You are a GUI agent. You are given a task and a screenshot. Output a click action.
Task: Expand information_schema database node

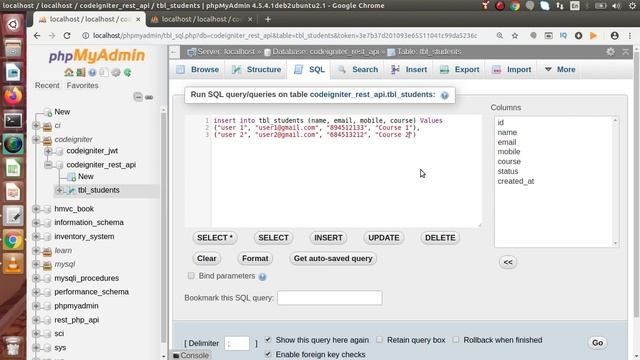pyautogui.click(x=36, y=222)
